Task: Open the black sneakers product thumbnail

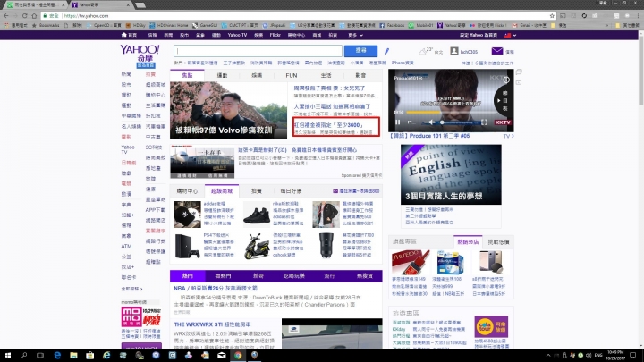Action: click(x=257, y=215)
